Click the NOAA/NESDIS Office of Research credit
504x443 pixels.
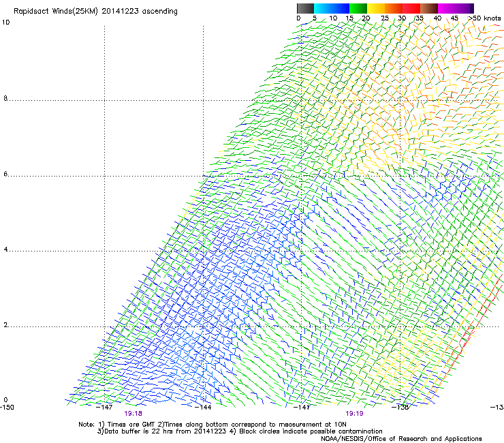401,439
